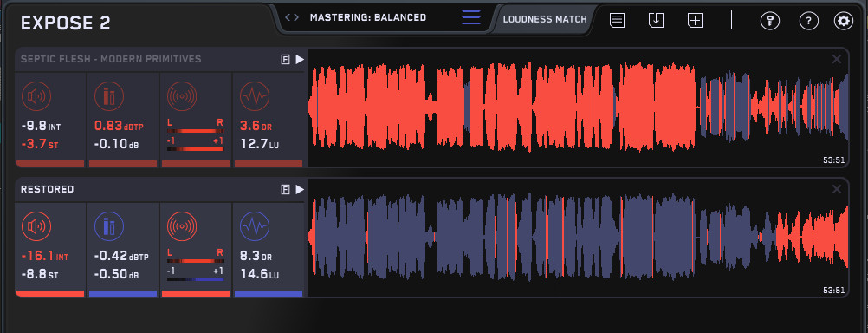Click the -1 +1 correlation meter in Restored track
Viewport: 868px width, 333px height.
pyautogui.click(x=196, y=275)
